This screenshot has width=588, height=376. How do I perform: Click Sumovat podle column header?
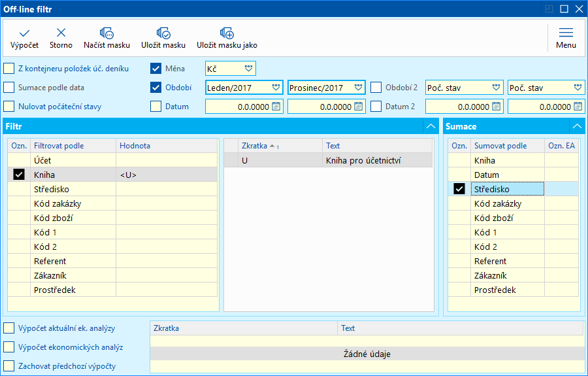point(508,146)
